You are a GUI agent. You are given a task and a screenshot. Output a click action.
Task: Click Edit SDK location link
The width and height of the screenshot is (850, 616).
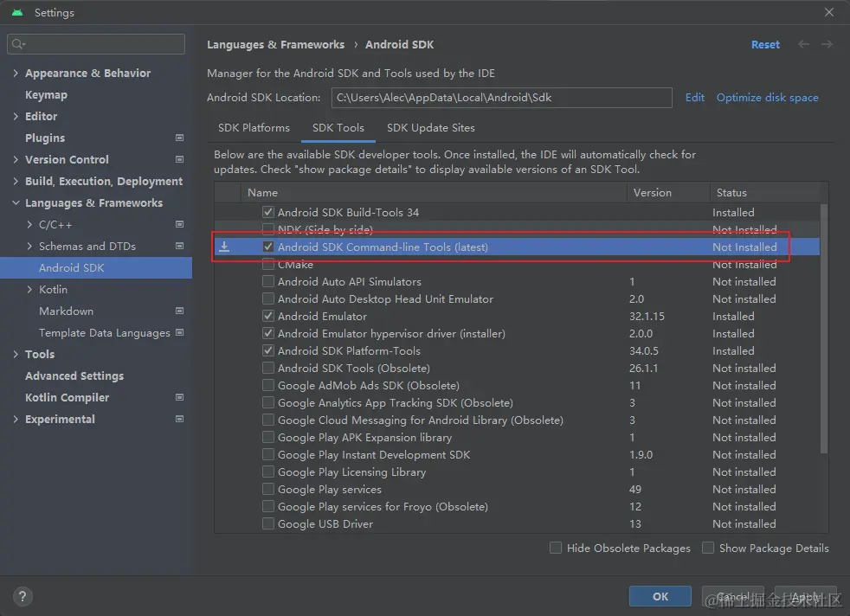coord(694,98)
